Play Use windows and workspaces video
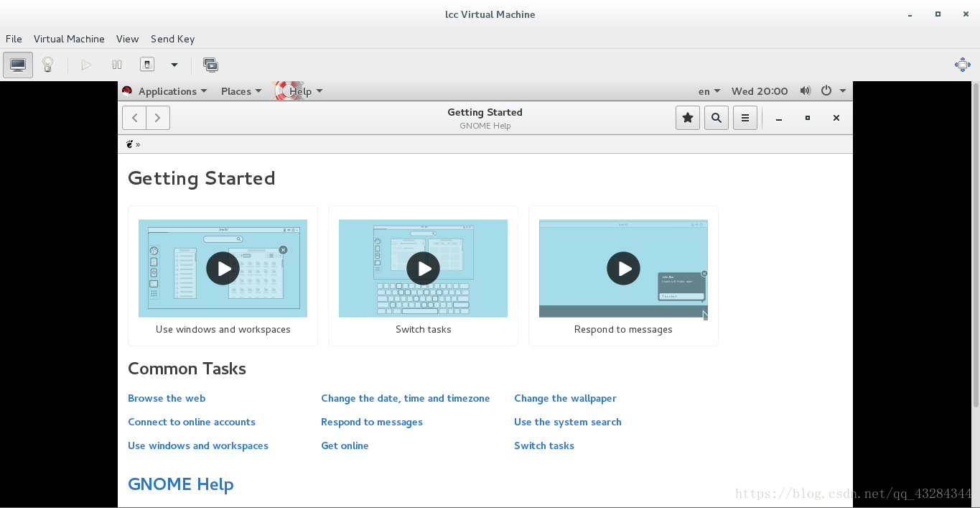 pyautogui.click(x=223, y=269)
